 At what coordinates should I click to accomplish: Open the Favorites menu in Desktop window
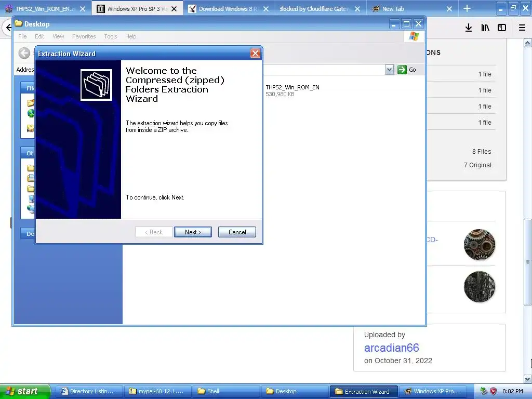[84, 36]
